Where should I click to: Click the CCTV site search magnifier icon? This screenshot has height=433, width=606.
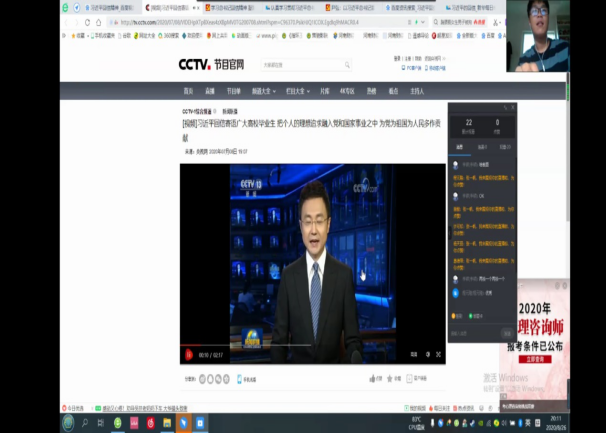347,65
